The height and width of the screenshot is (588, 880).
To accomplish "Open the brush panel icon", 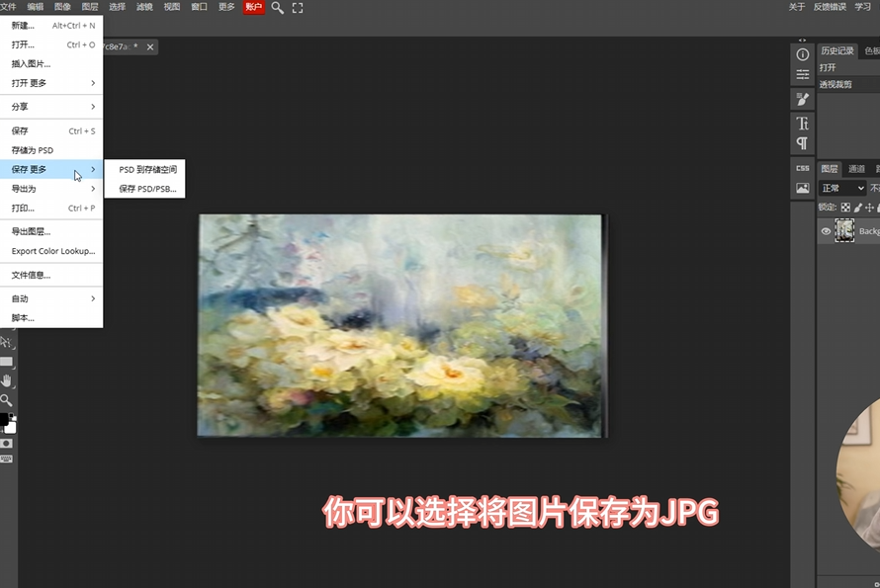I will click(803, 99).
